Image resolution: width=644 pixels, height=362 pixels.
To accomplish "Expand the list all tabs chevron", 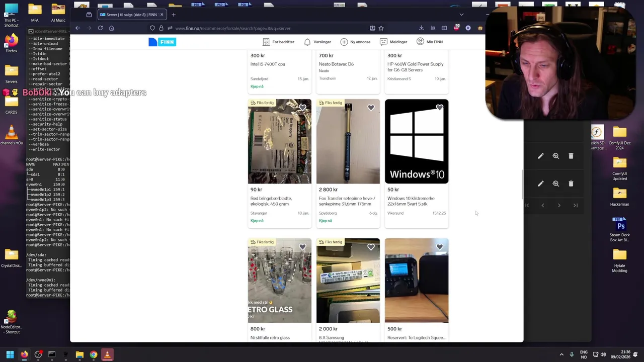I will (461, 15).
